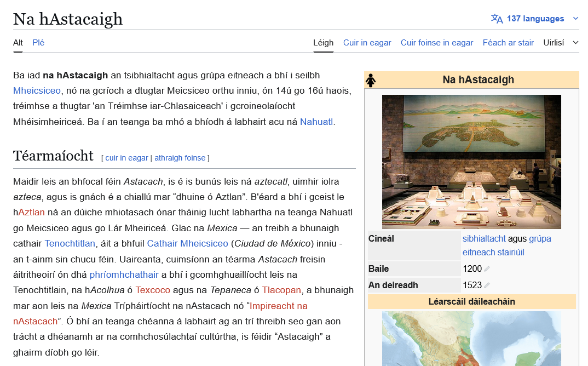
Task: Open the Tenochtitlan museum model image
Action: tap(471, 162)
